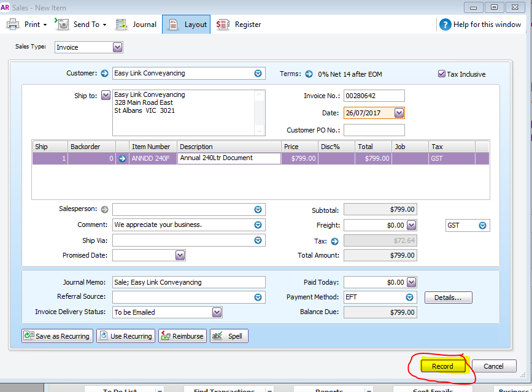Viewport: 532px width, 392px height.
Task: Click the Tax zoom arrow beside tax amount
Action: tap(334, 241)
